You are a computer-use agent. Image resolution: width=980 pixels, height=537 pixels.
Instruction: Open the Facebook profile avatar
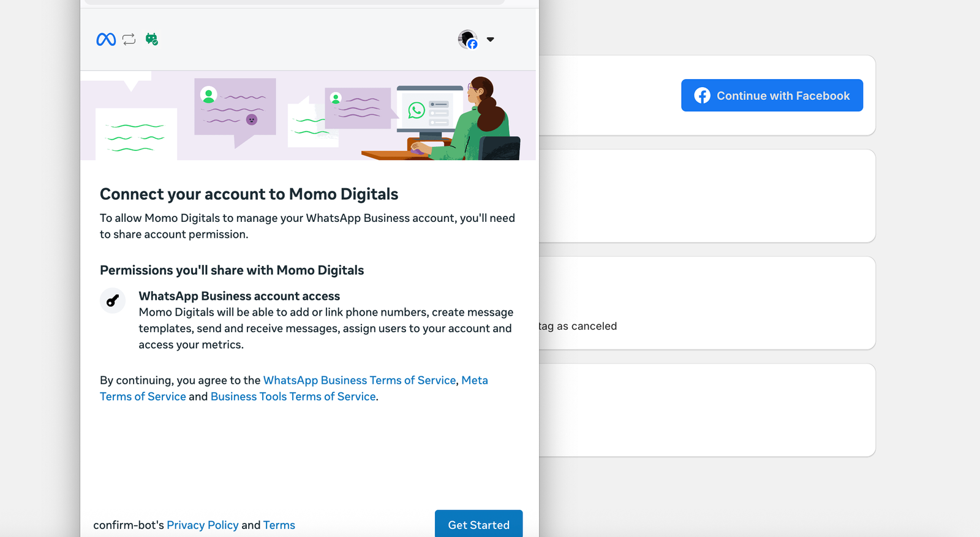click(467, 39)
